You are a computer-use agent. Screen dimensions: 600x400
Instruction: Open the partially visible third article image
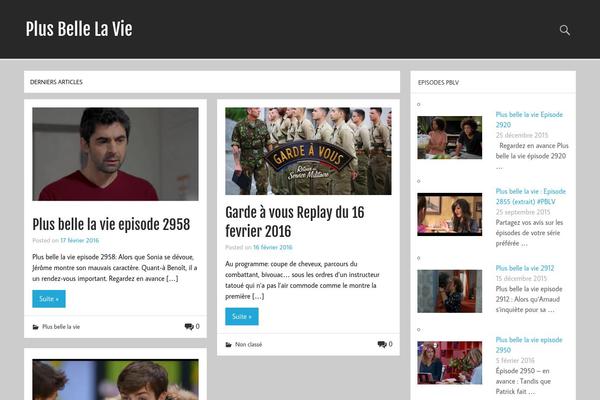115,379
